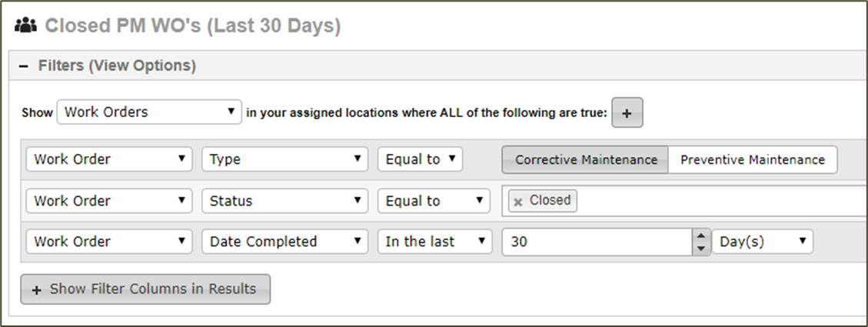Open the Show Work Orders dropdown
This screenshot has width=868, height=327.
click(x=149, y=112)
